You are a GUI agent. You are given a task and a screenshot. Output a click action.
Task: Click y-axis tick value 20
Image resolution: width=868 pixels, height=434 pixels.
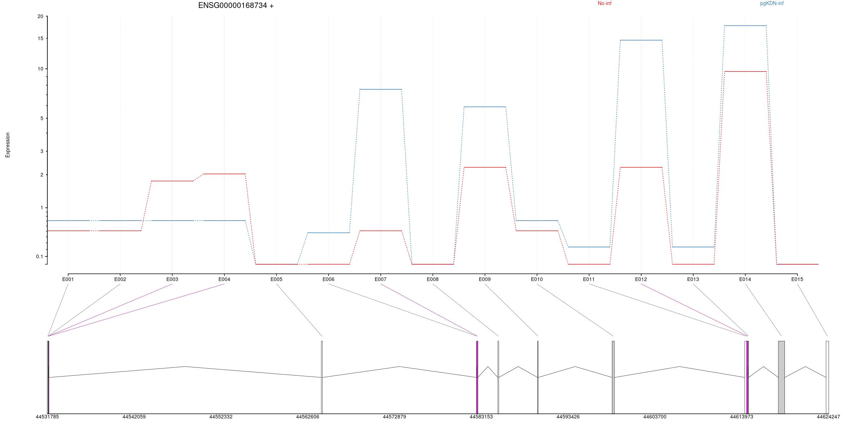coord(40,17)
